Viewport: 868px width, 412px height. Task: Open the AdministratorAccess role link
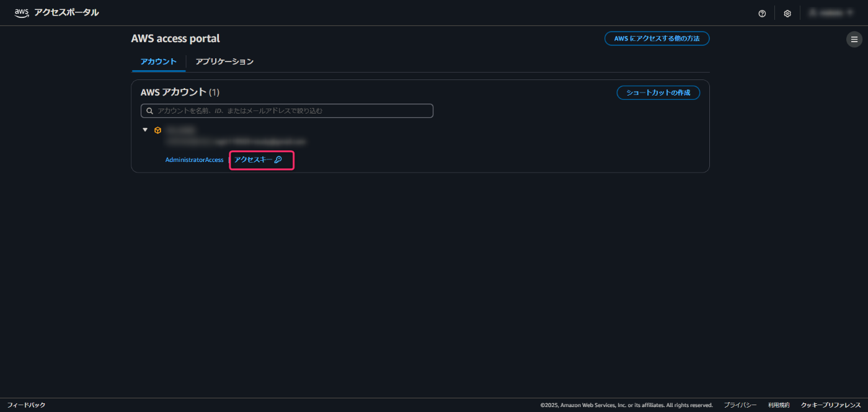[194, 160]
